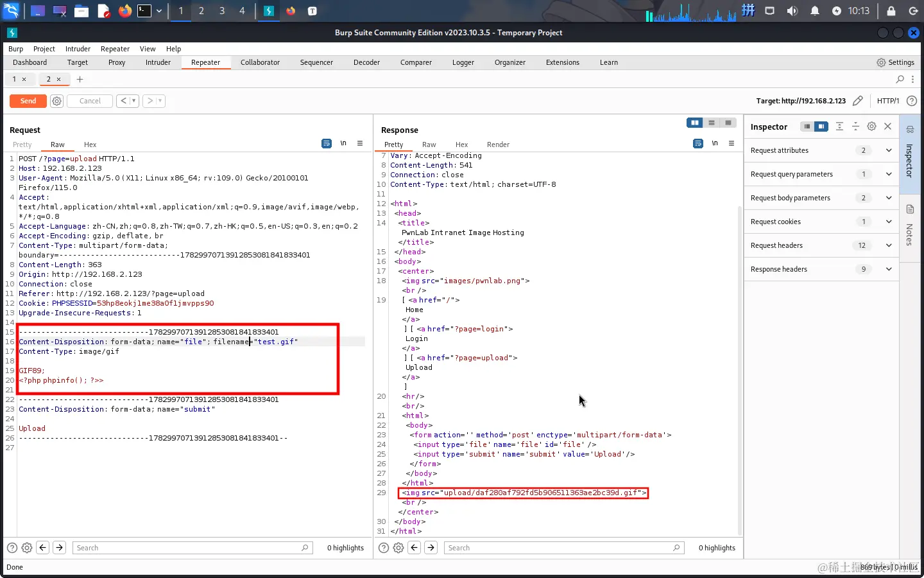The image size is (924, 578).
Task: Open next history dropdown arrow
Action: (160, 101)
